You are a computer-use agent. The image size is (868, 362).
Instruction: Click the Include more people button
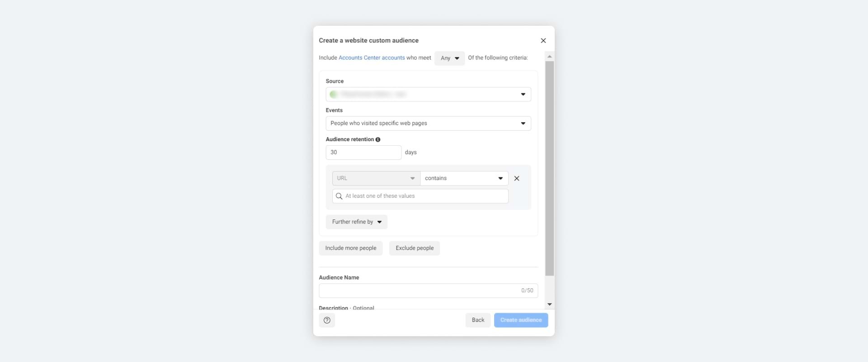(x=351, y=248)
